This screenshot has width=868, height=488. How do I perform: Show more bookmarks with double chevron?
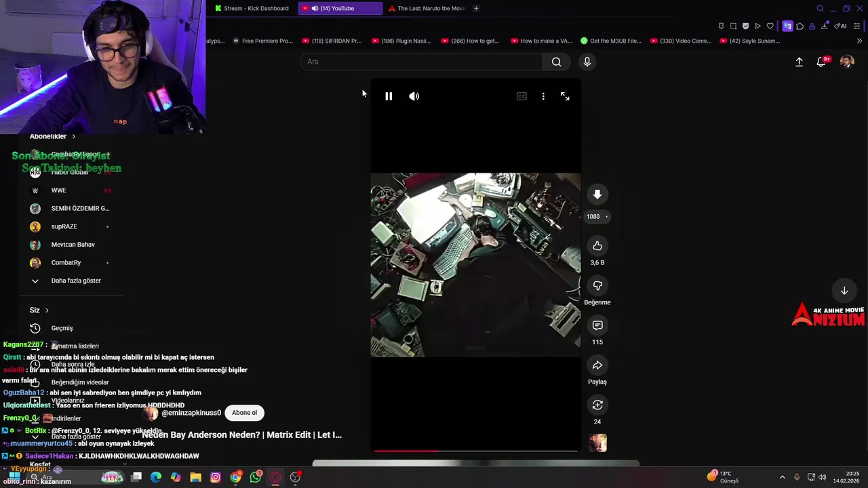[x=859, y=41]
